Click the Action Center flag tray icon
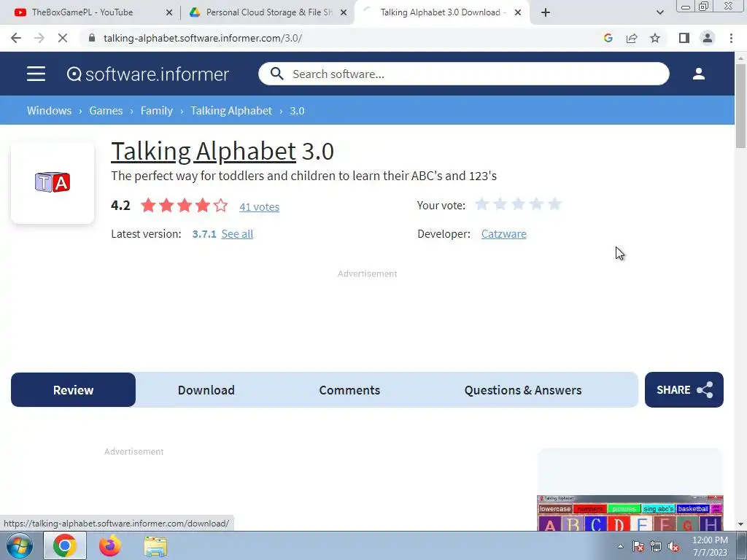Viewport: 747px width, 560px height. (638, 547)
